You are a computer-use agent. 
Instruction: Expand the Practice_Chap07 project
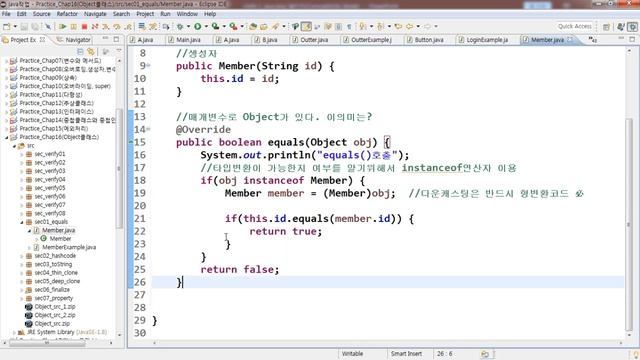pos(6,60)
